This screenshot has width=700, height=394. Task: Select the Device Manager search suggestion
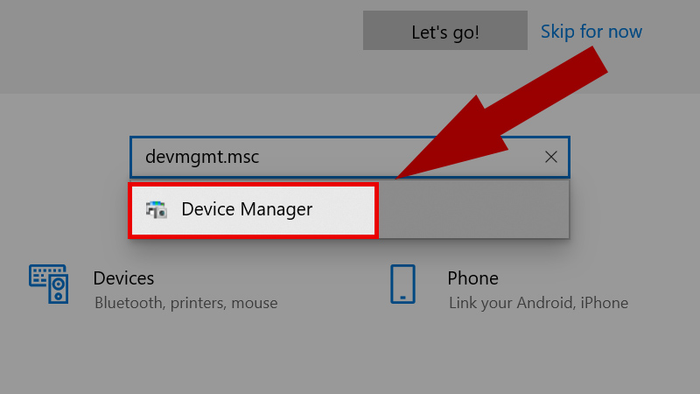click(253, 210)
